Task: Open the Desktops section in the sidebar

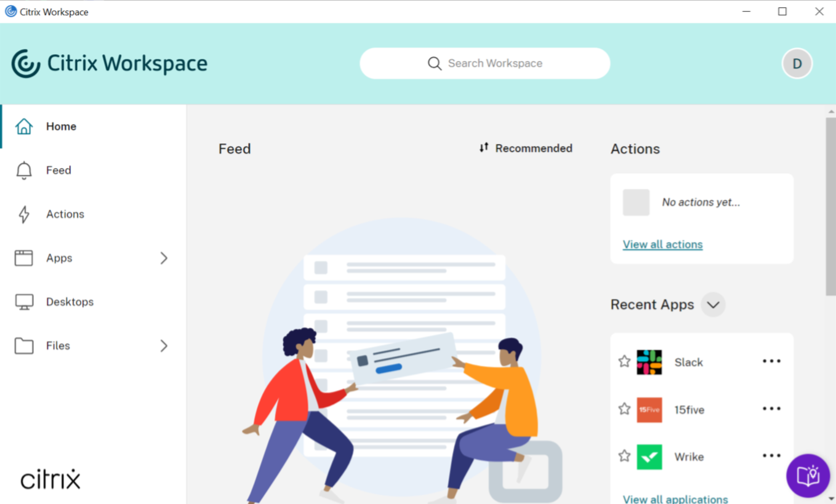Action: [70, 302]
